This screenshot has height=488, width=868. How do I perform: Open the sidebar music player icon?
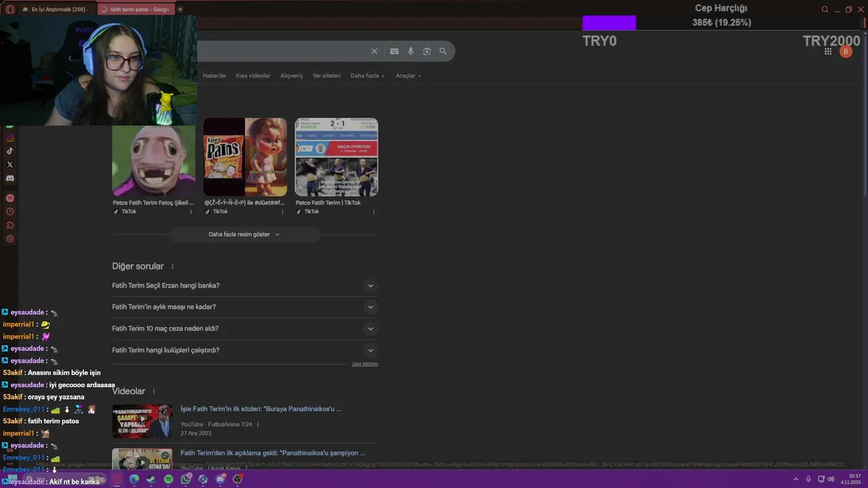[9, 198]
